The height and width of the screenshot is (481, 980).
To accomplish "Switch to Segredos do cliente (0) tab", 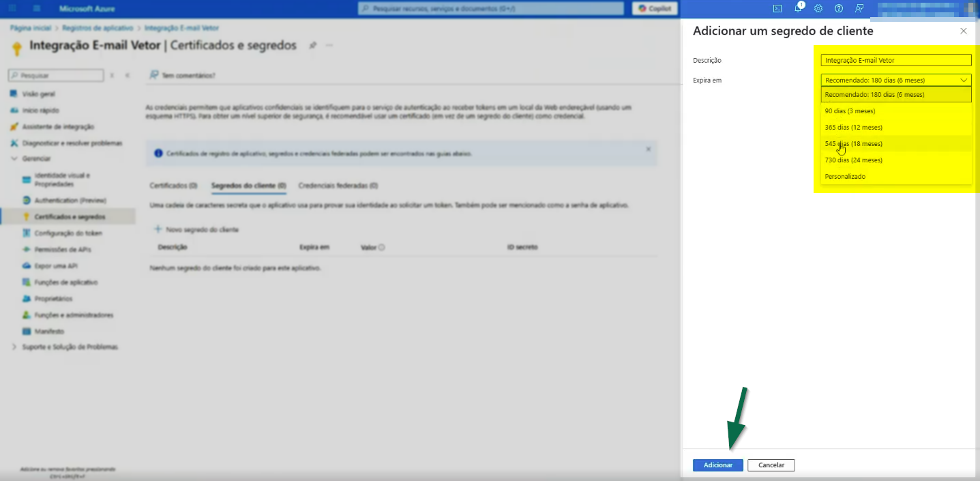I will point(248,186).
